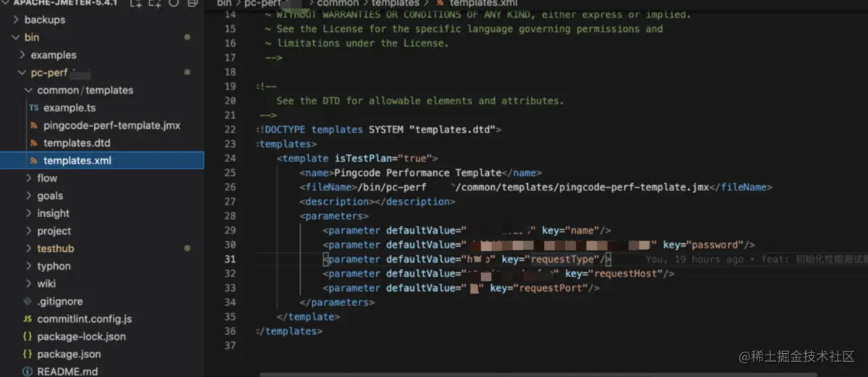The width and height of the screenshot is (868, 377).
Task: Open pingcode-perf-template.jmx in the explorer
Action: [112, 125]
